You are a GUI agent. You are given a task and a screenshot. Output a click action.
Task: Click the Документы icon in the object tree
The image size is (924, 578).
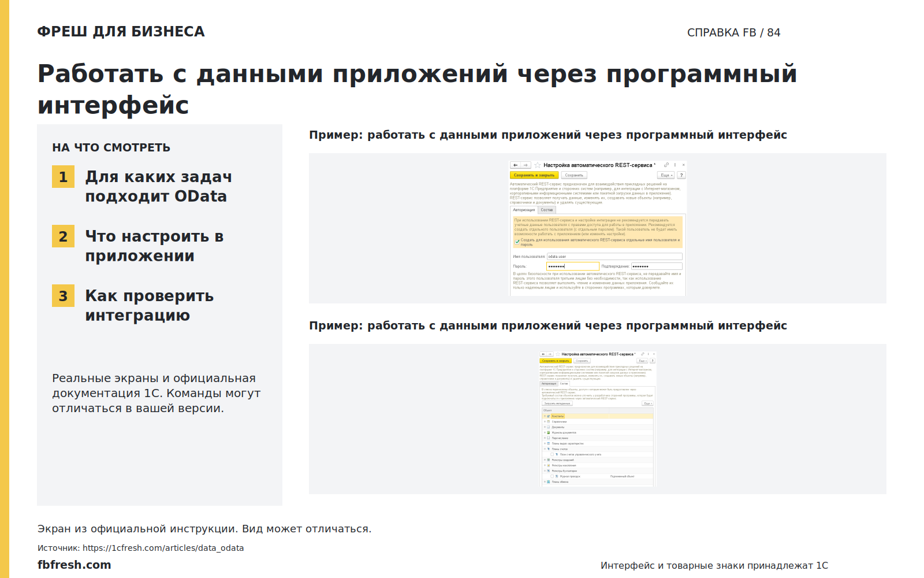[549, 427]
